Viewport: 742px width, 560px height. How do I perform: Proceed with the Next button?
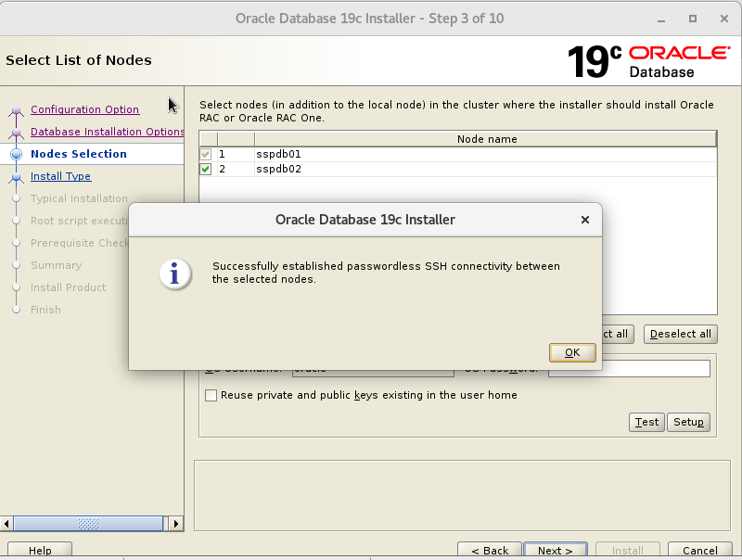click(555, 549)
